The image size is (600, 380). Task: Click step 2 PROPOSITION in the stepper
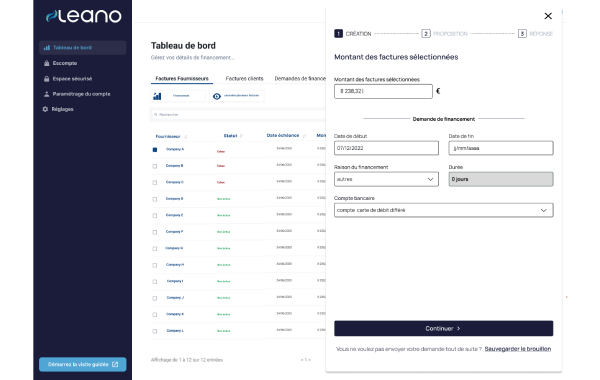coord(445,34)
